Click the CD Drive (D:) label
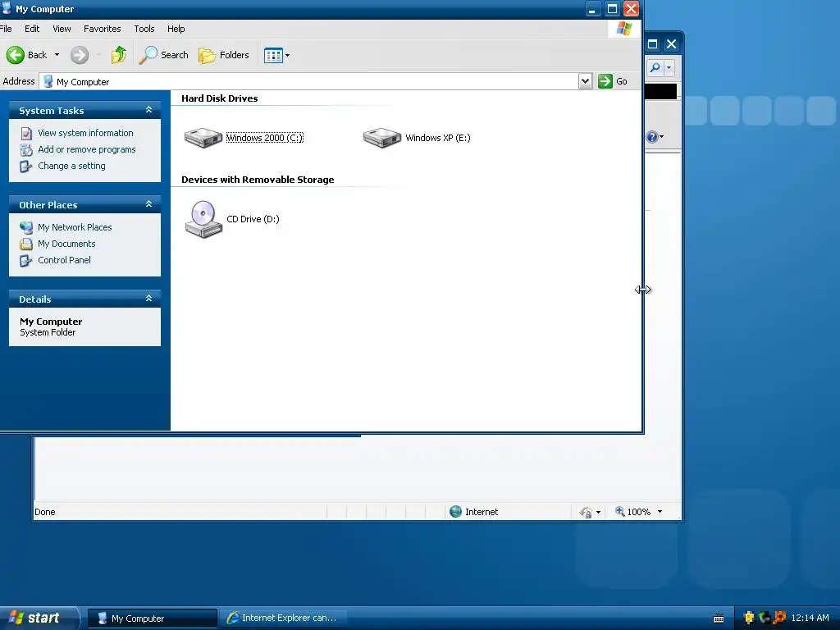840x630 pixels. (253, 219)
